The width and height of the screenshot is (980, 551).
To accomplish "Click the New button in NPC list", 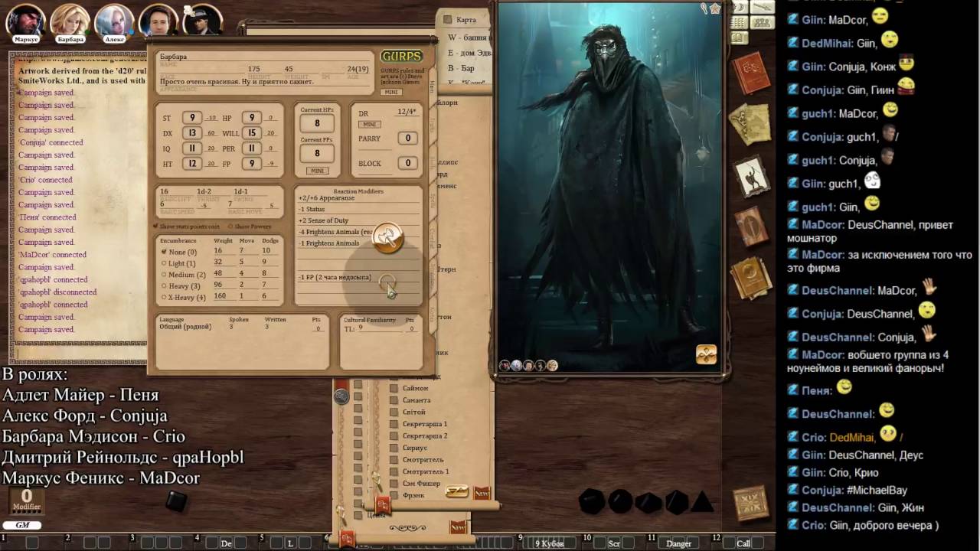I will coord(482,492).
